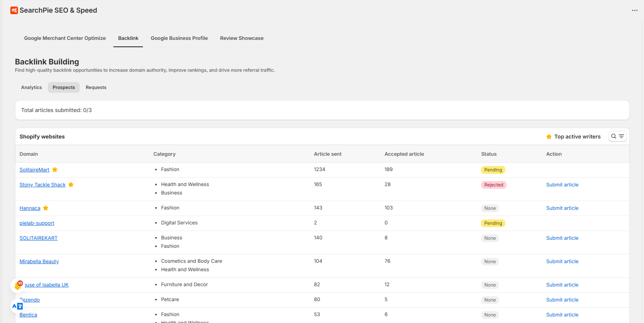Click the Petcare category text
644x323 pixels.
coord(170,299)
